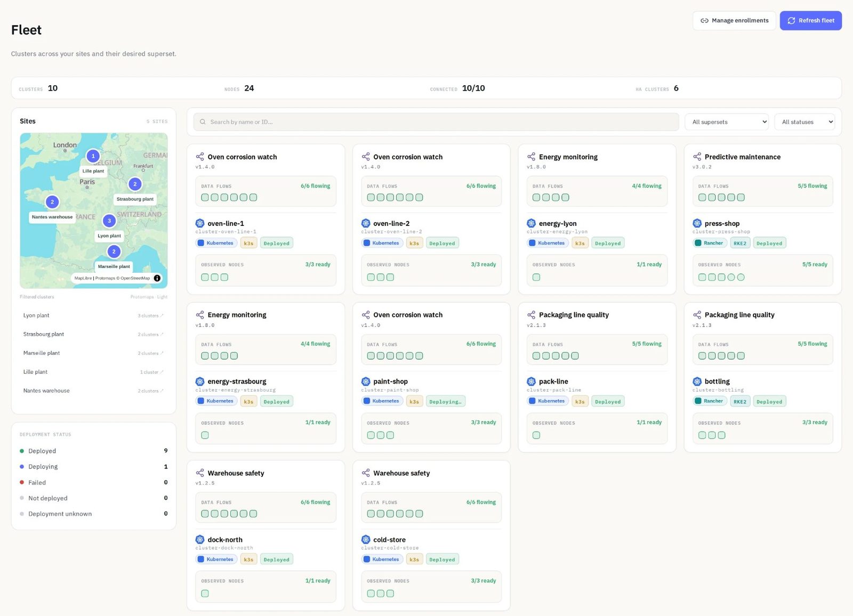Filter clusters by Nantes warehouse row
The width and height of the screenshot is (853, 616).
tap(94, 391)
